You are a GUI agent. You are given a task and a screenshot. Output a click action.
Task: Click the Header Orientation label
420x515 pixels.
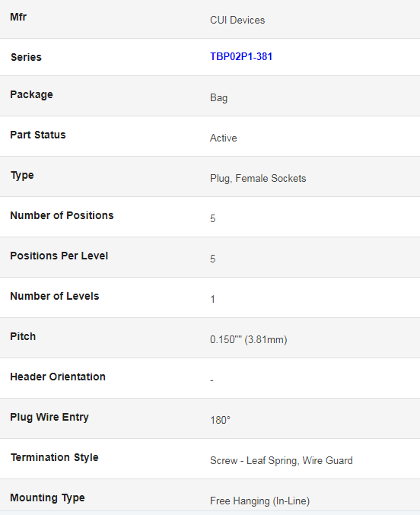(58, 377)
